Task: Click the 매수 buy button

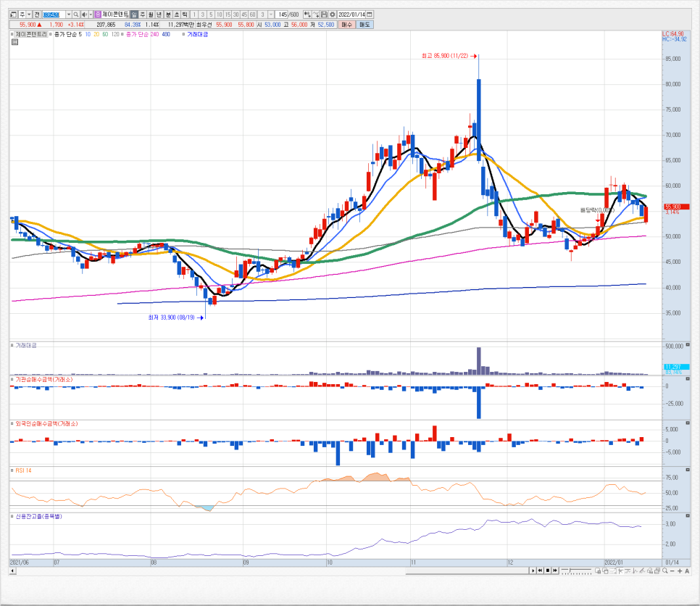Action: click(346, 25)
